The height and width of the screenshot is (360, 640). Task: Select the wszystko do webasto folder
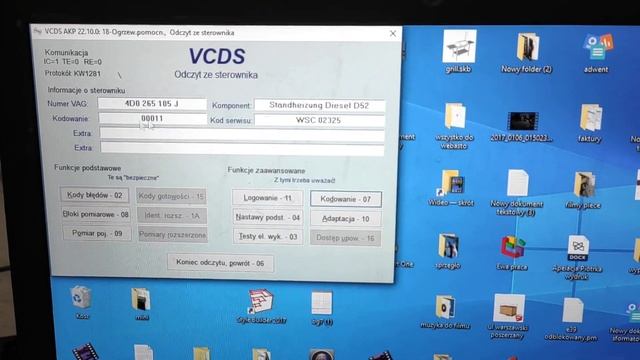(454, 125)
